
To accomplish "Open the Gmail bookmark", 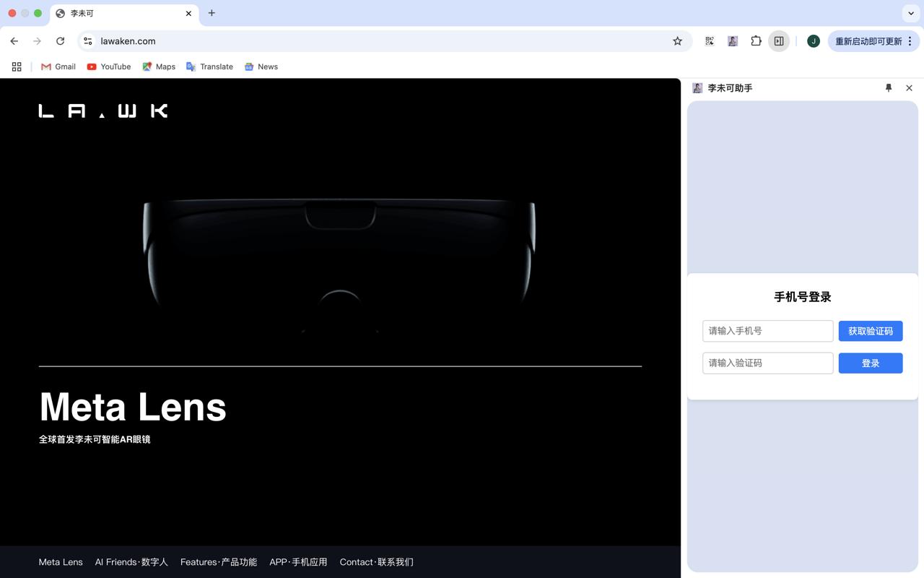I will 58,66.
